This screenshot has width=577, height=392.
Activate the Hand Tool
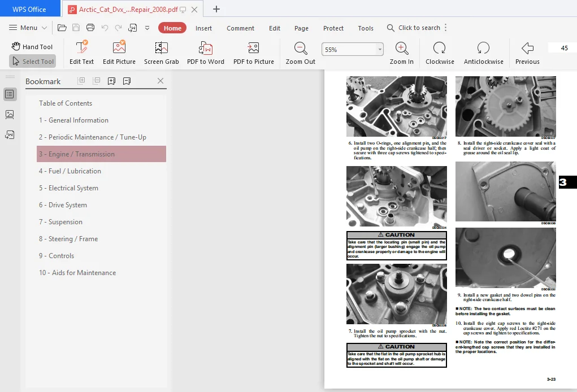[x=32, y=47]
